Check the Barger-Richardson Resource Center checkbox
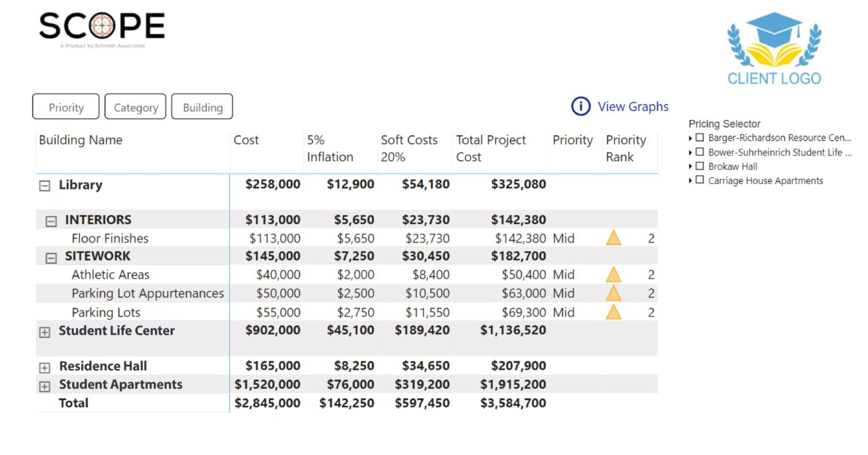The image size is (868, 455). coord(700,138)
